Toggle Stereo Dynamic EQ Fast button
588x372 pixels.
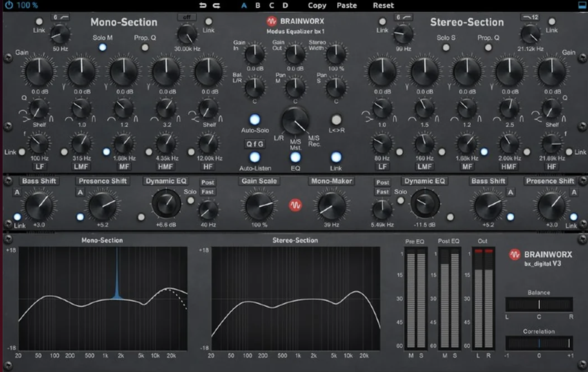click(383, 192)
